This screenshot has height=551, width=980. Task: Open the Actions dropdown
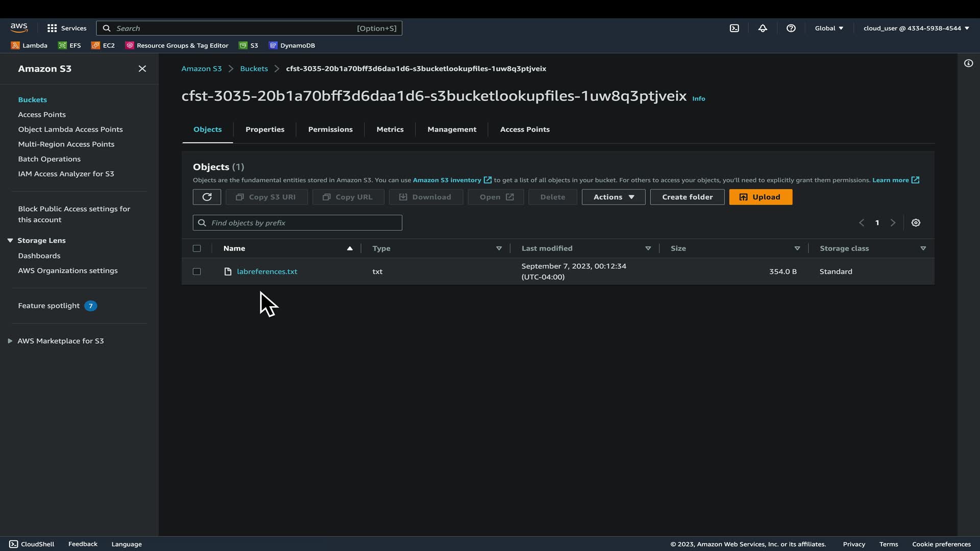coord(613,197)
